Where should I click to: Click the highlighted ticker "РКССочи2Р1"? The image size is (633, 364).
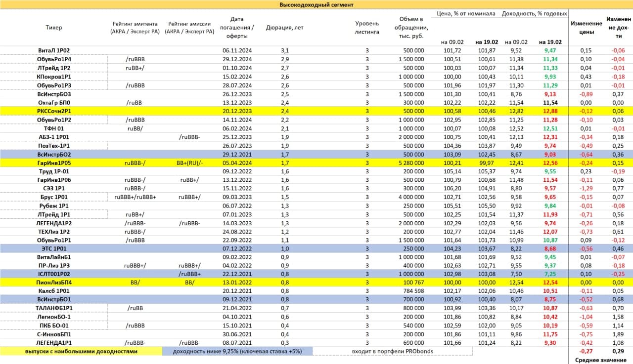(x=54, y=111)
